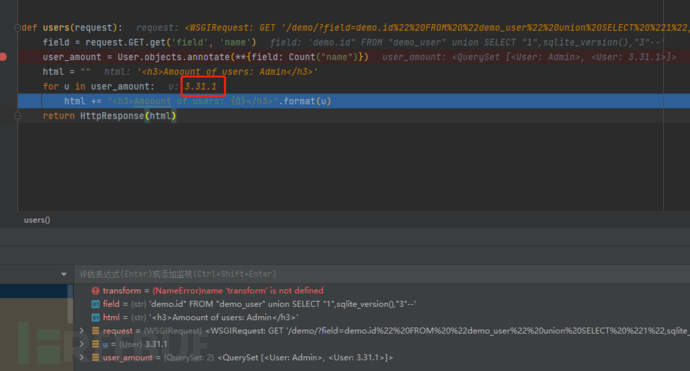Click the str type icon beside html variable
The width and height of the screenshot is (690, 371).
(x=95, y=317)
